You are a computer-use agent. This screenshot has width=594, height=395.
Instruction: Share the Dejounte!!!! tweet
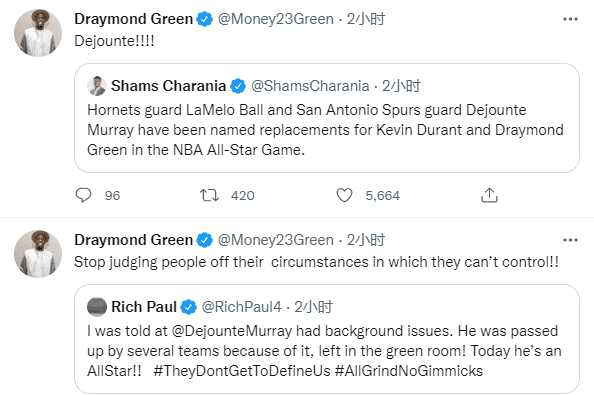point(489,195)
